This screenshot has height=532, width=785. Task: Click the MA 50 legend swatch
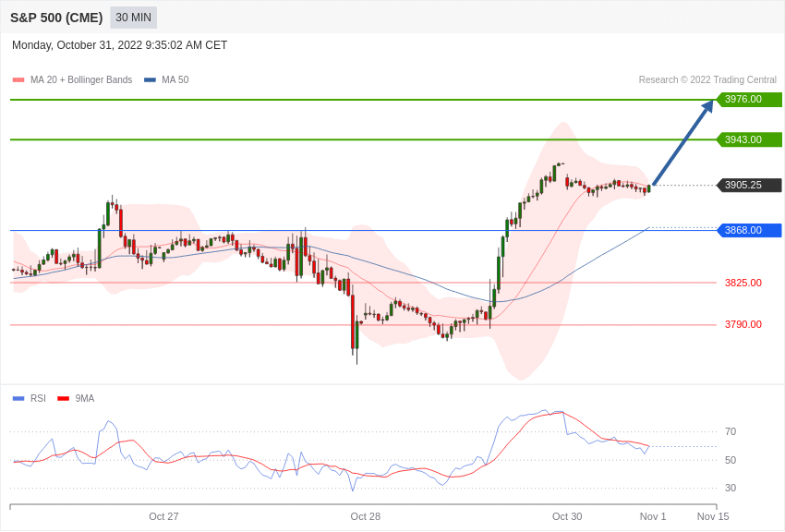[150, 80]
